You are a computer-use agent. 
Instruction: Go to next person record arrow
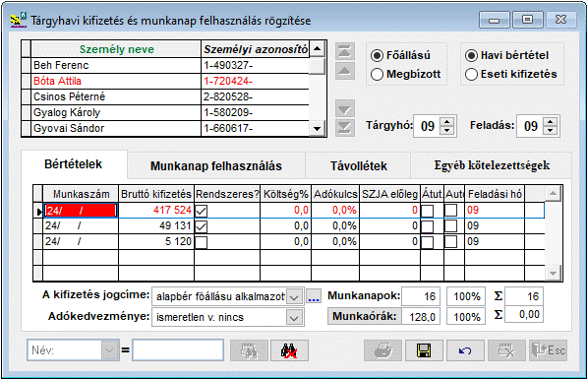coord(344,109)
